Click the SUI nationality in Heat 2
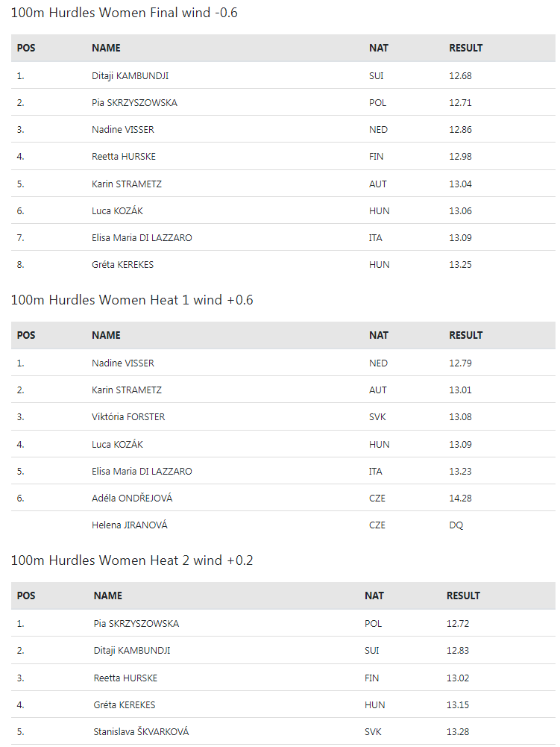 (x=372, y=651)
